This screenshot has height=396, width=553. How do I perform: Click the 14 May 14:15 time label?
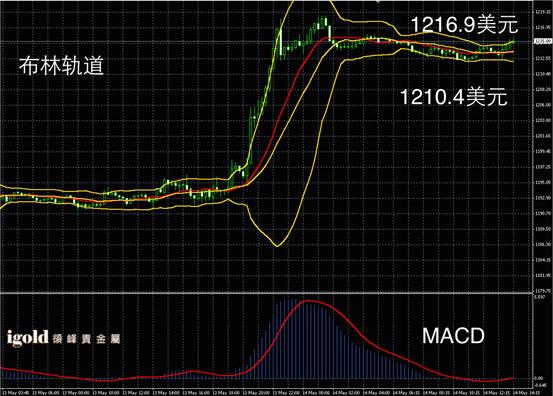pyautogui.click(x=526, y=392)
